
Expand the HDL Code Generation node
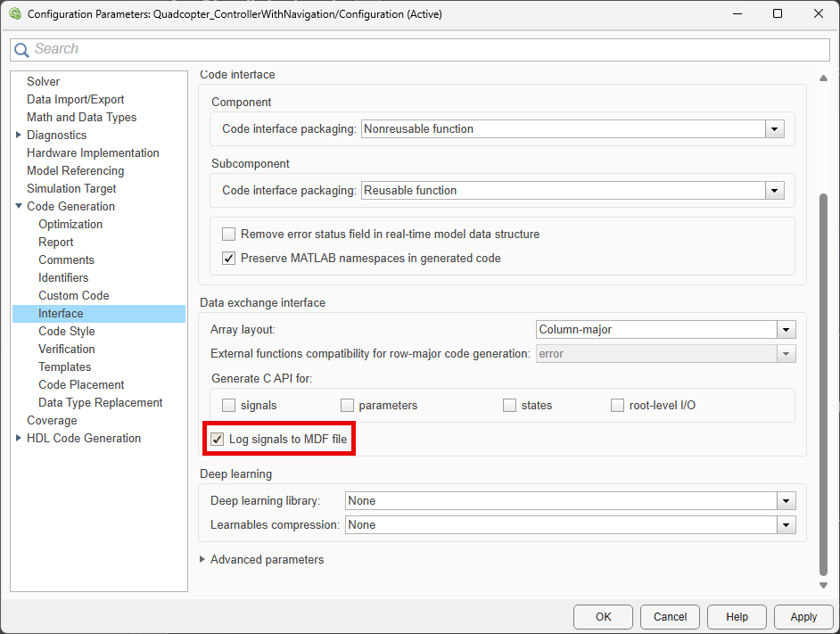18,438
